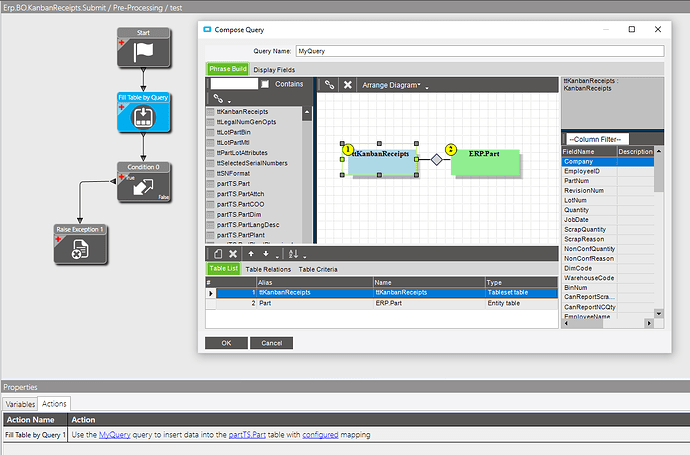Select the Start flag node in workflow
This screenshot has height=455, width=690.
click(x=143, y=48)
